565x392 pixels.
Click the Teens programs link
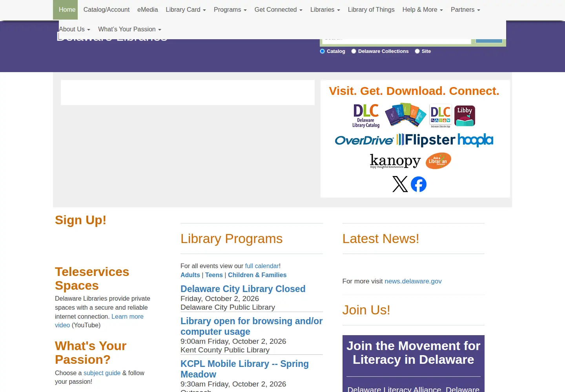point(214,275)
